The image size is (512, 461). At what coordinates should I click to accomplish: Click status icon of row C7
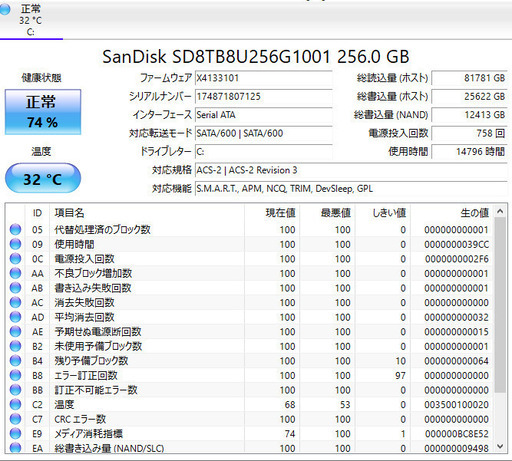[x=15, y=419]
